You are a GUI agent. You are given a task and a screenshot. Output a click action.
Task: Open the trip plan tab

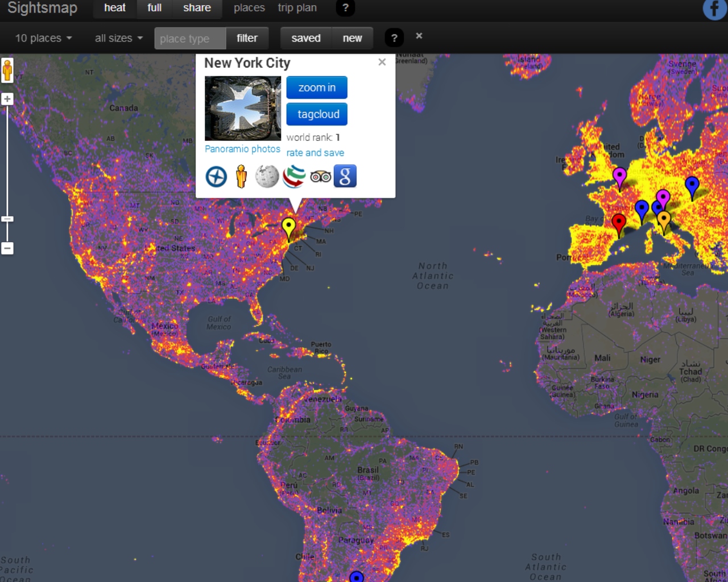pos(297,8)
